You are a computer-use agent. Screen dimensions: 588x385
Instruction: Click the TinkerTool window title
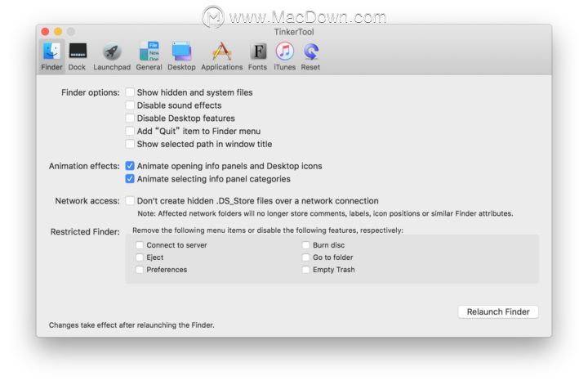pos(294,32)
